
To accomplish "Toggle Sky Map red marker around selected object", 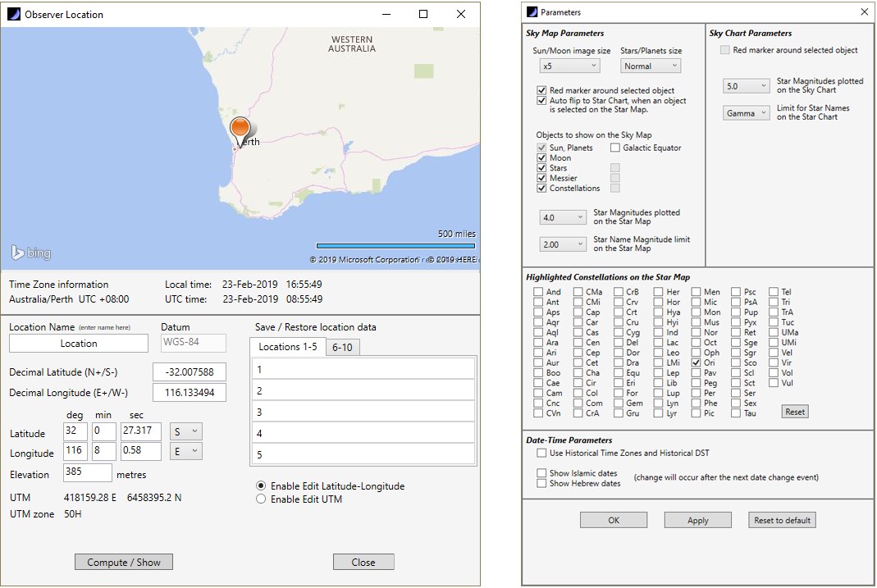I will pos(541,90).
